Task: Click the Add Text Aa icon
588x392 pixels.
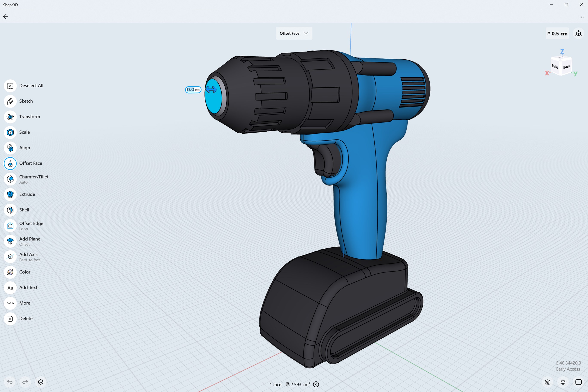Action: (x=10, y=288)
